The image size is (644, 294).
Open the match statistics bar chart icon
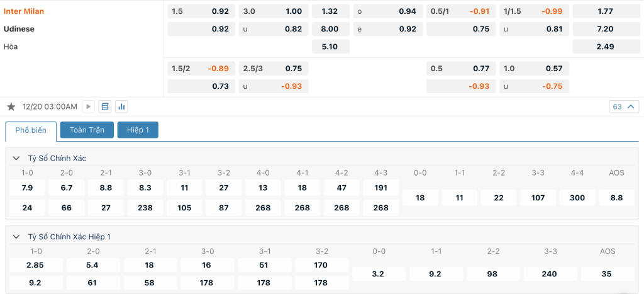tap(121, 107)
